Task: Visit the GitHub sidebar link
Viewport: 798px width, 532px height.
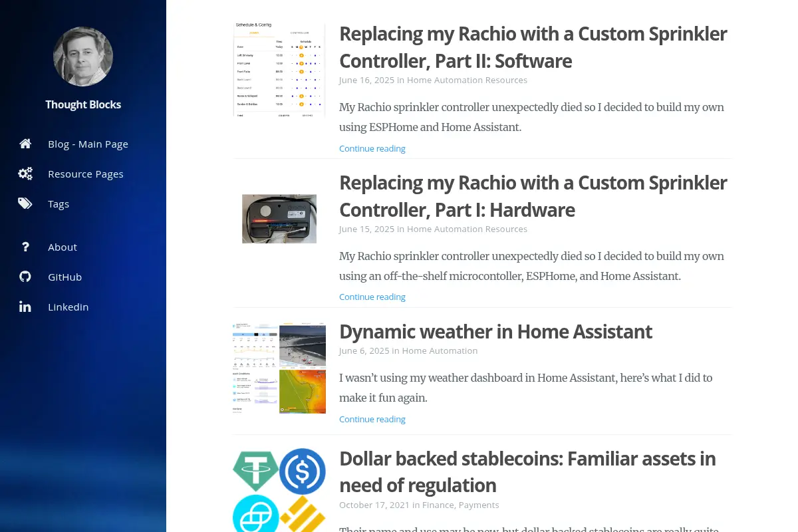Action: [65, 277]
